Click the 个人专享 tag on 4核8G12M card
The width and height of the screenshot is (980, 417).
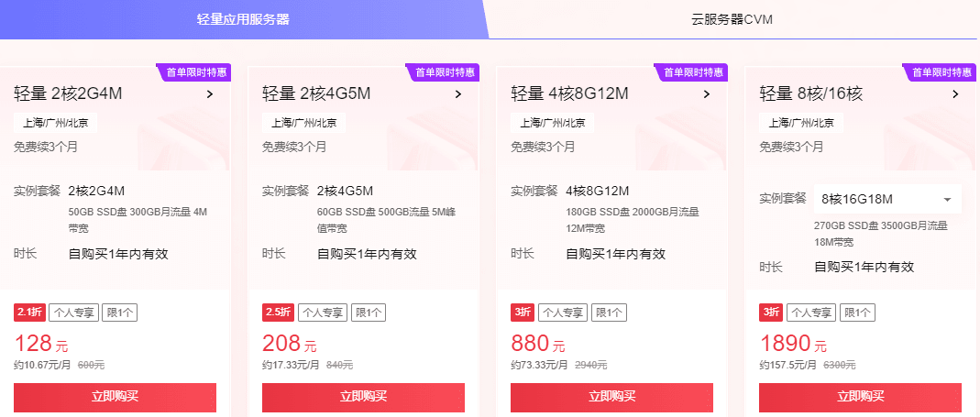562,313
